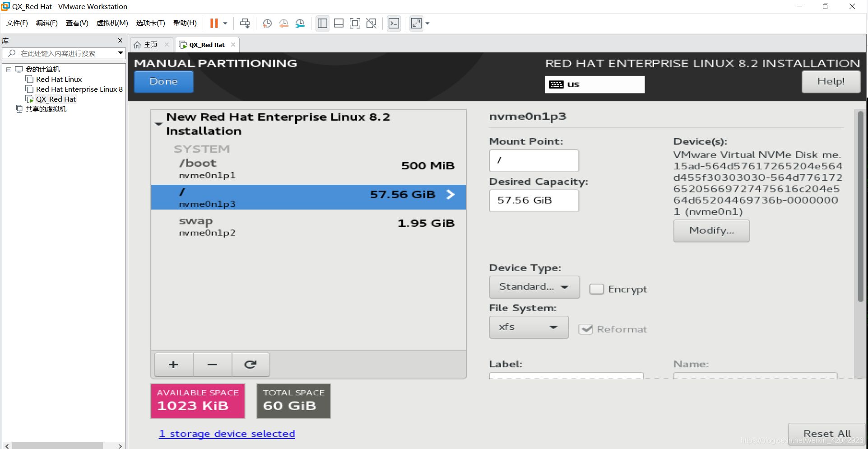Click the Done button
This screenshot has width=868, height=449.
163,82
